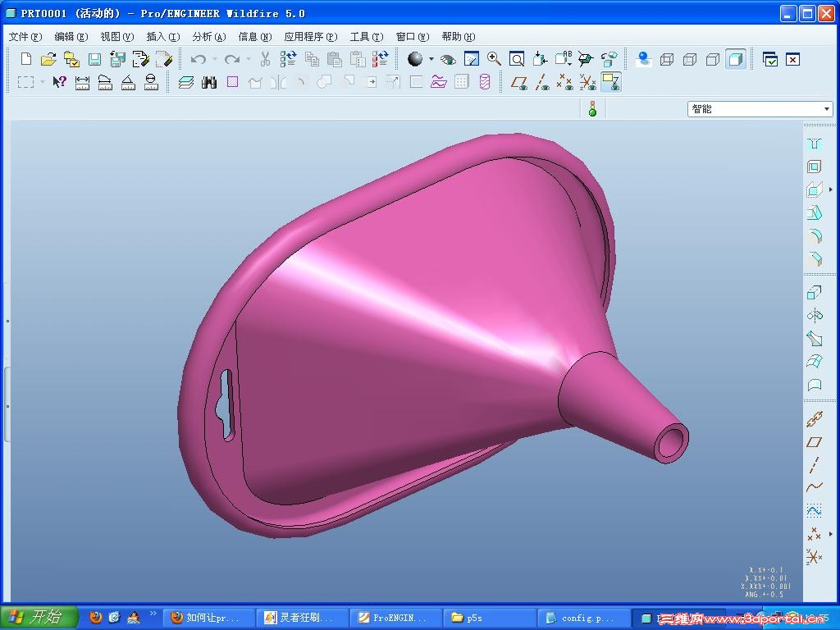The height and width of the screenshot is (630, 840).
Task: Click the Datum Curve tool in right toolbar
Action: (815, 487)
